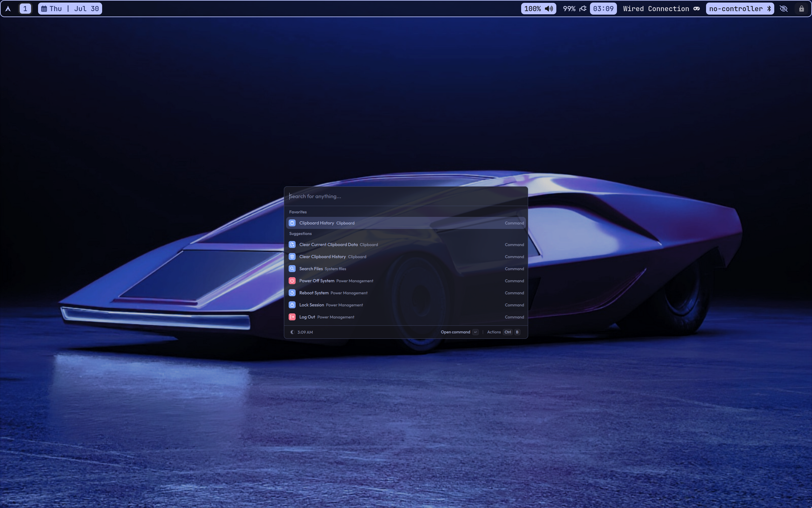Click the 03:09 clock in the top bar
The width and height of the screenshot is (812, 508).
click(x=603, y=9)
